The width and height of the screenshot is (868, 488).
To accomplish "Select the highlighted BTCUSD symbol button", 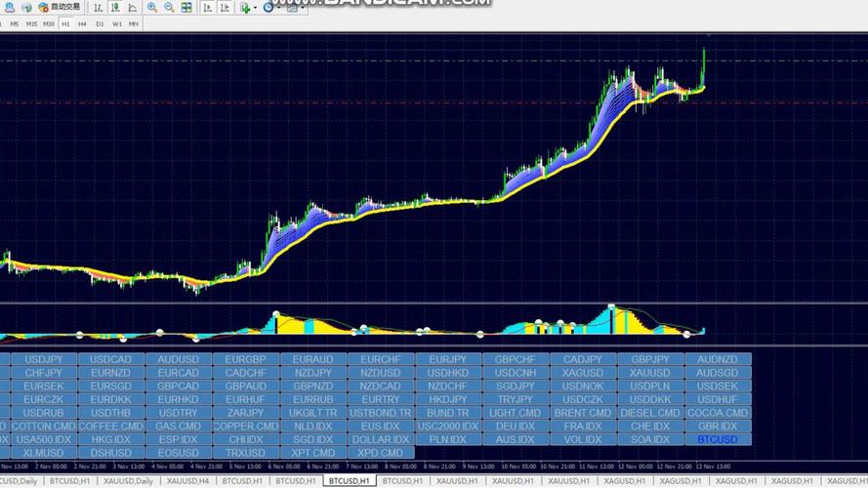I will (718, 439).
